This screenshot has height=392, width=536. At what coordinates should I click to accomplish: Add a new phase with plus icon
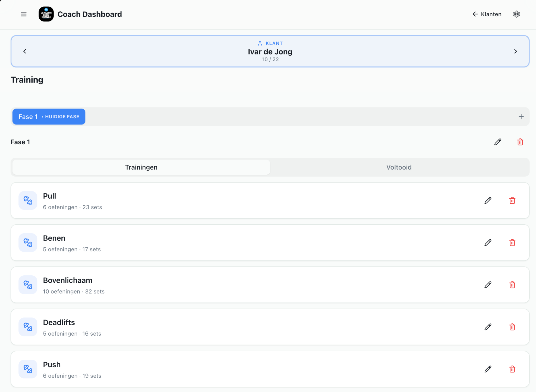coord(521,117)
